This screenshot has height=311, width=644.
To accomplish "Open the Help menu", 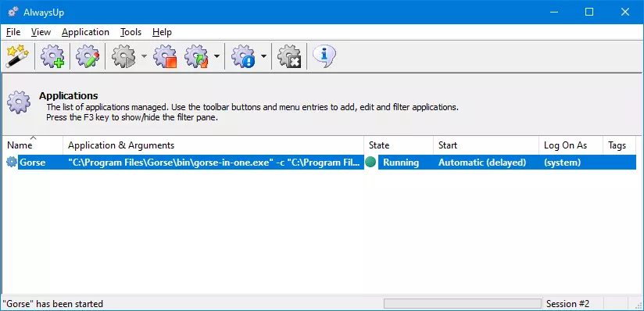I will tap(162, 32).
